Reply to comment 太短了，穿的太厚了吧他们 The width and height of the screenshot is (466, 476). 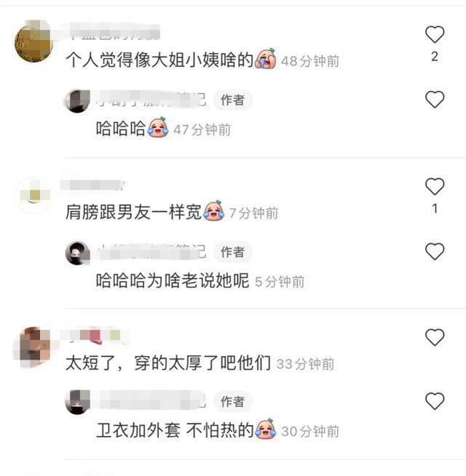[168, 362]
